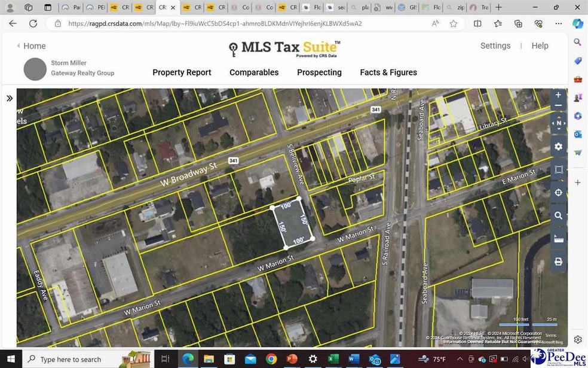Open the Prospecting menu
Image resolution: width=588 pixels, height=368 pixels.
pos(318,72)
